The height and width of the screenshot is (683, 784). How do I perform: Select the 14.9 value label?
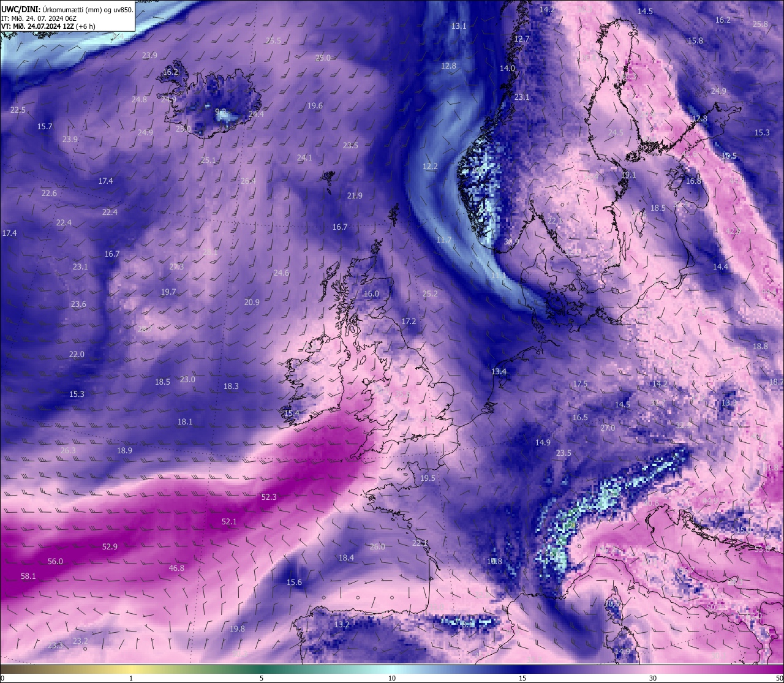click(543, 443)
